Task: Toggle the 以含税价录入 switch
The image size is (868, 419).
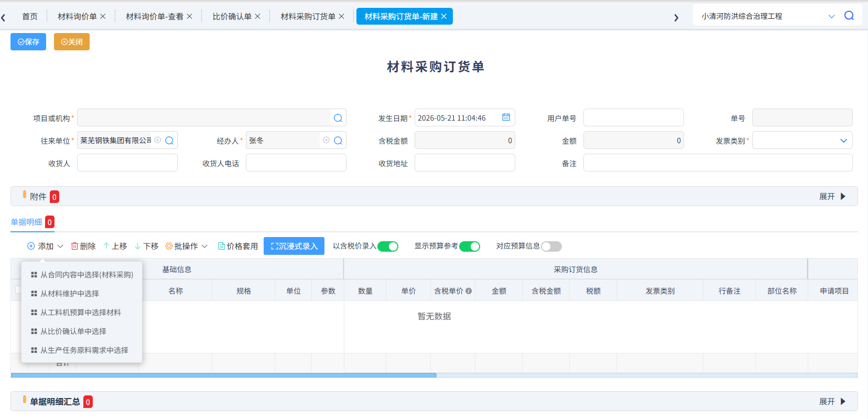Action: [388, 246]
